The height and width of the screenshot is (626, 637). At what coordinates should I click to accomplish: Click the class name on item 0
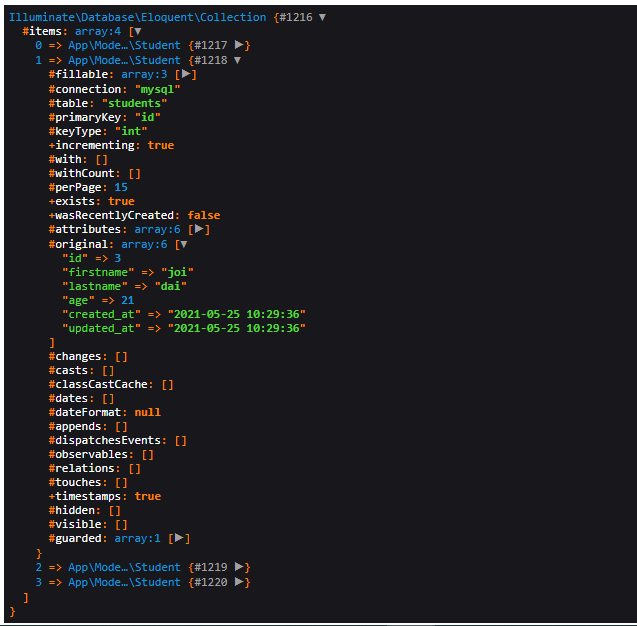tap(124, 45)
